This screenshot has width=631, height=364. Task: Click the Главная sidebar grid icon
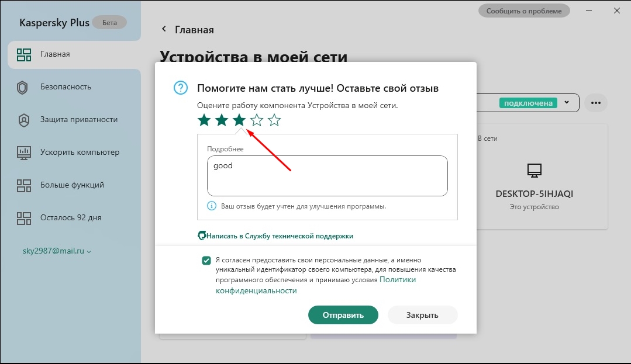[23, 54]
